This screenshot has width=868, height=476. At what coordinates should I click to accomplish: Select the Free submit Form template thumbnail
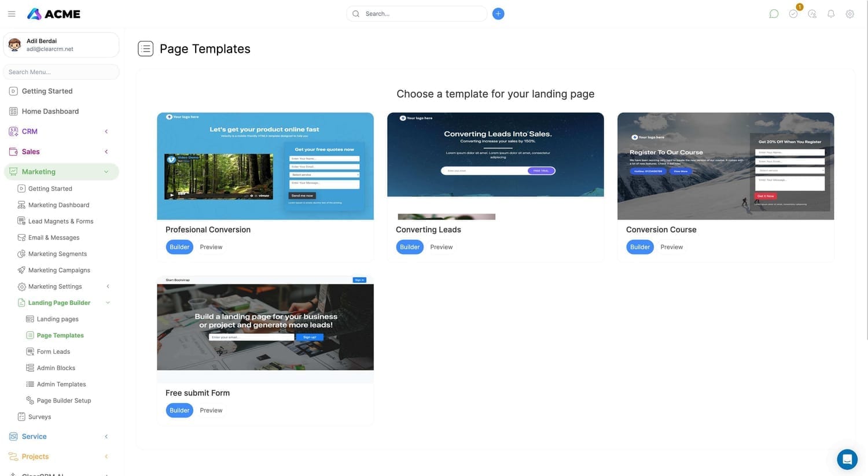tap(265, 329)
